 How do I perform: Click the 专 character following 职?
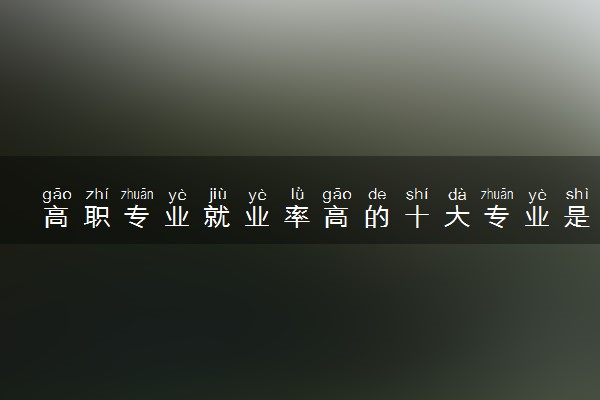pos(137,217)
